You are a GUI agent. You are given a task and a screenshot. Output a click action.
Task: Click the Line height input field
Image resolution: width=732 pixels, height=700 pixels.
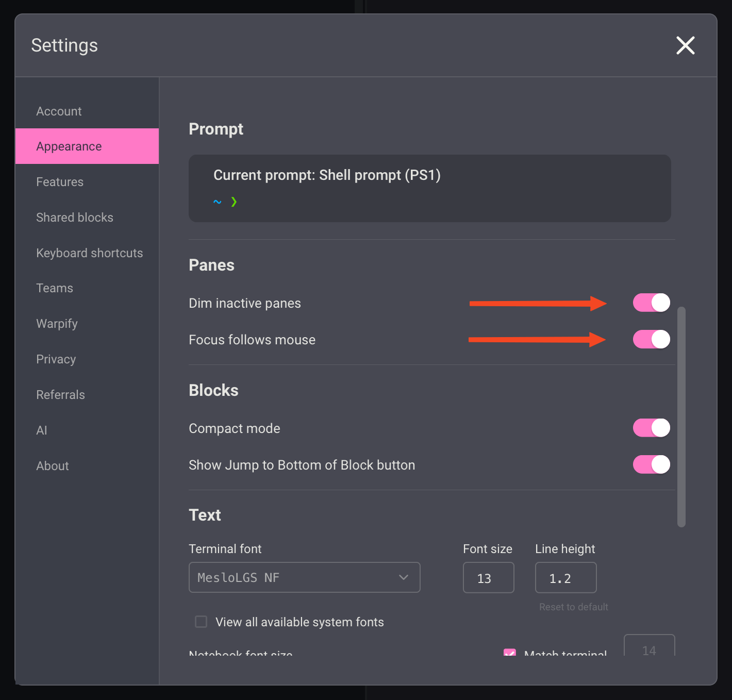click(x=565, y=578)
